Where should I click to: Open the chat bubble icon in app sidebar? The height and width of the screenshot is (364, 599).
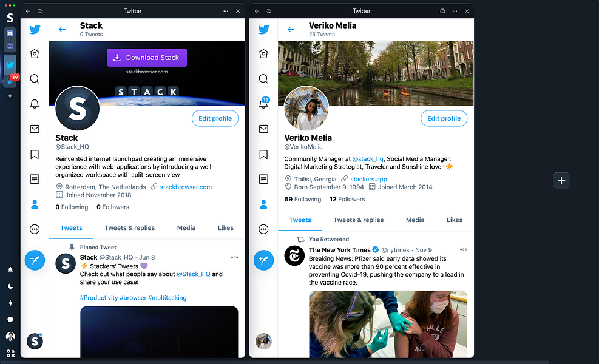pyautogui.click(x=10, y=319)
